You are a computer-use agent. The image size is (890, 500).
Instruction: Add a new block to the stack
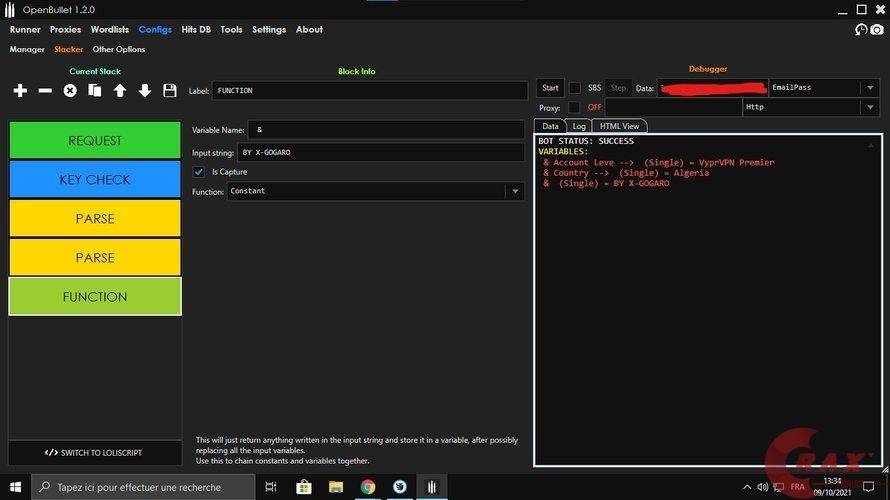click(20, 91)
